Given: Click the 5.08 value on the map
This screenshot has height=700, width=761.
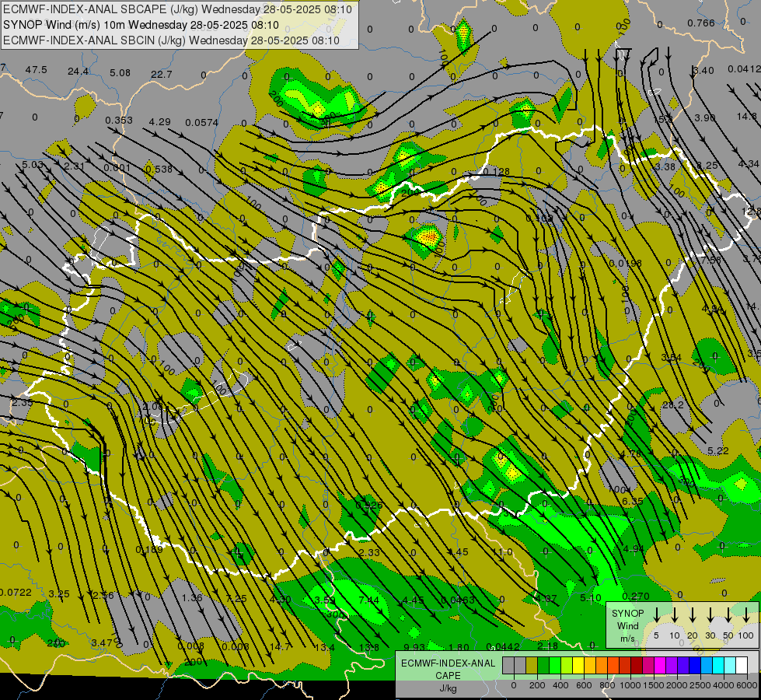Looking at the screenshot, I should coord(120,73).
